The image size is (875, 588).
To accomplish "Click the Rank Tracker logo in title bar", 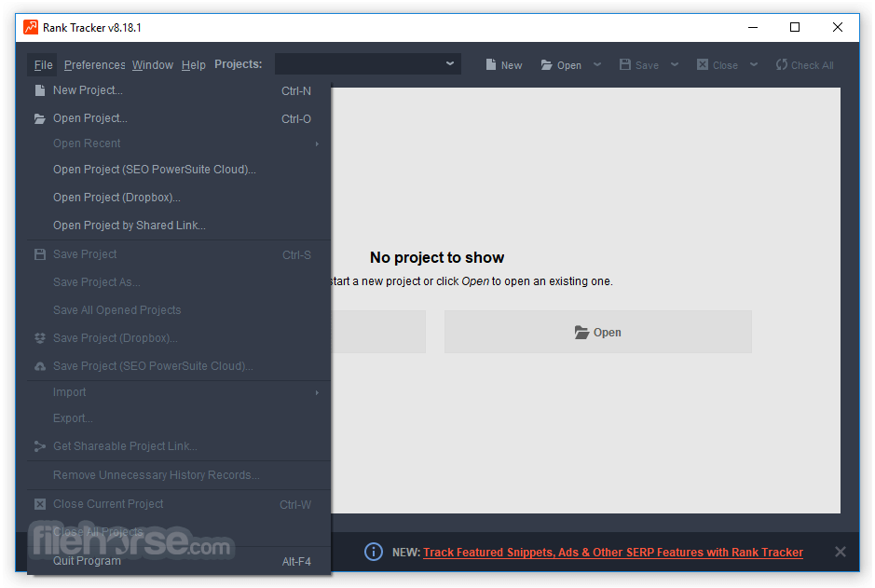I will pos(31,27).
